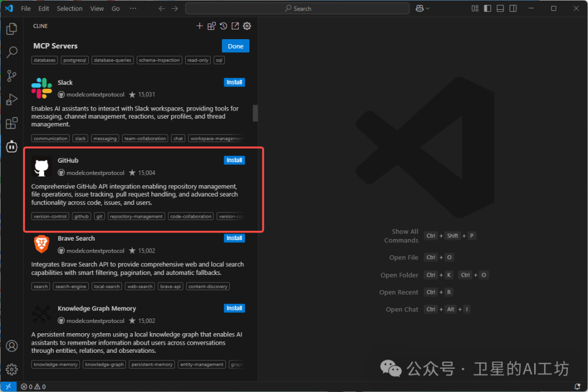
Task: Click the Done button in MCP Servers
Action: coord(235,46)
